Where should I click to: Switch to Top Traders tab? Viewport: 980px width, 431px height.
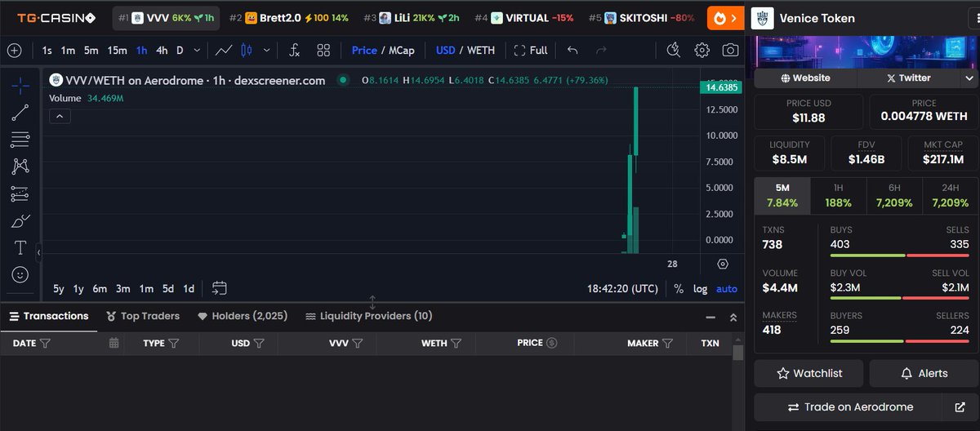pos(143,316)
